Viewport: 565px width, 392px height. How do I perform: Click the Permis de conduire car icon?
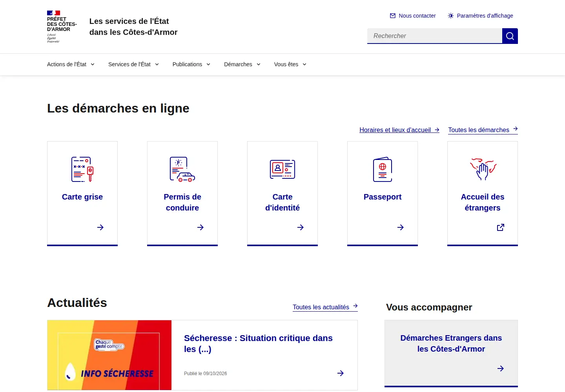coord(182,169)
